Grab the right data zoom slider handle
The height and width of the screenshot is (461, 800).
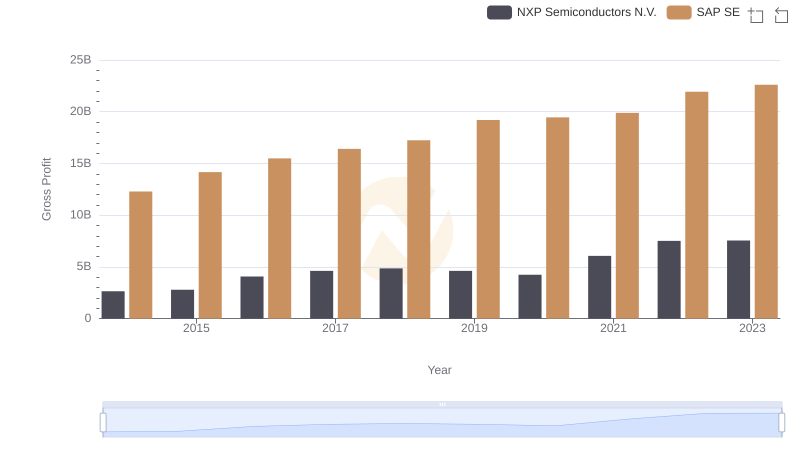(782, 423)
